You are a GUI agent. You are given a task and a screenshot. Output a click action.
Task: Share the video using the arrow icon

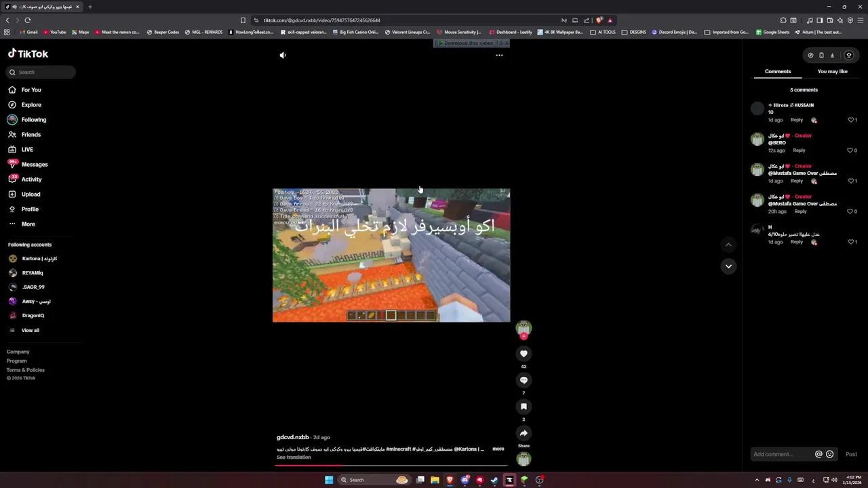[524, 432]
